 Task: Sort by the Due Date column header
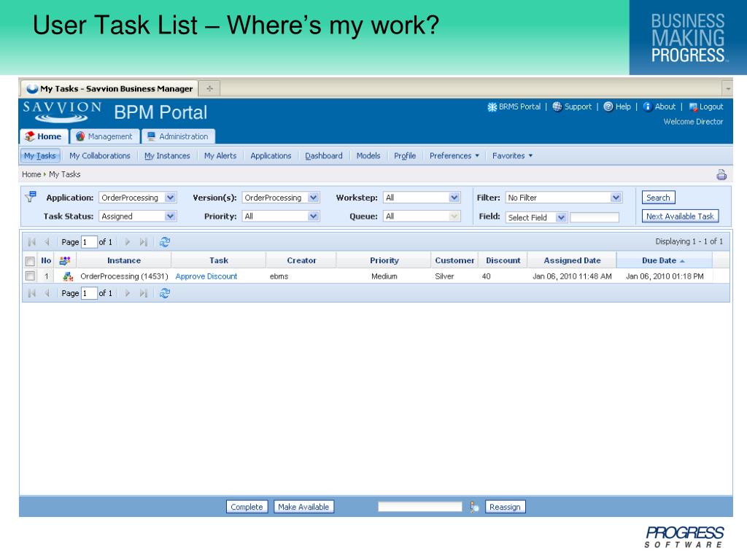pos(664,260)
